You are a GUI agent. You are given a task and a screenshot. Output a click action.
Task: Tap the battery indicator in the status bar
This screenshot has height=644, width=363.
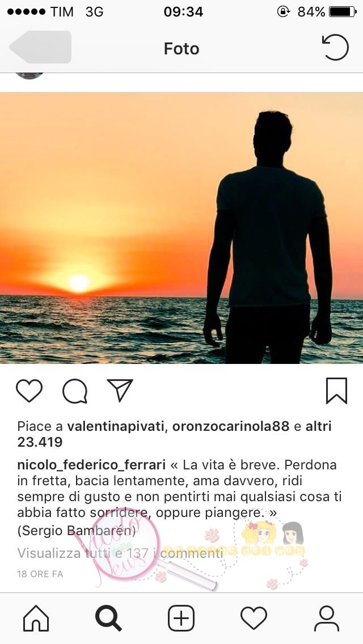click(343, 11)
